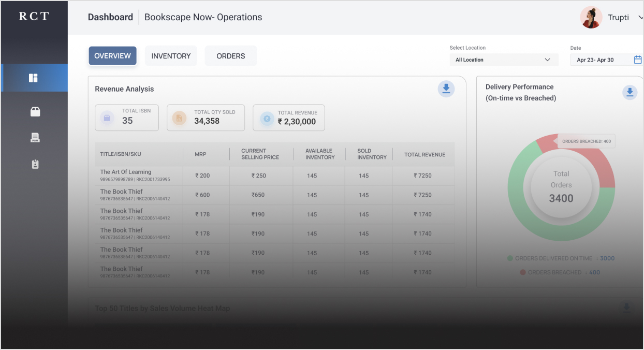Screen dimensions: 644x350
Task: Open the All Location dropdown
Action: pos(503,60)
